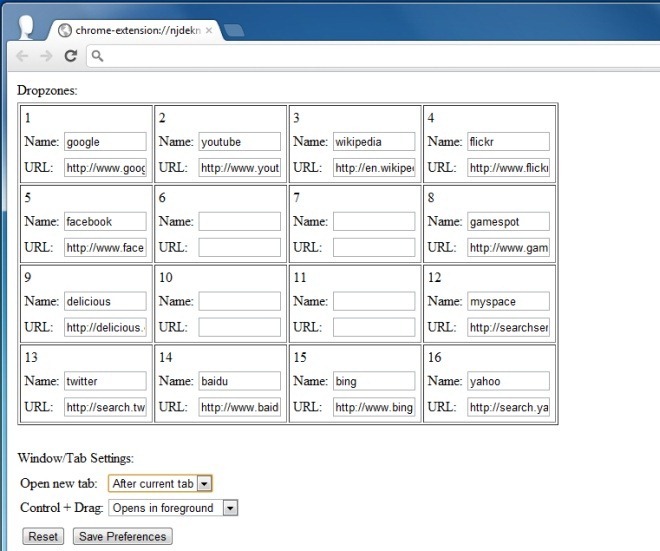The height and width of the screenshot is (551, 660).
Task: Edit dropzone 4 URL field
Action: click(x=508, y=168)
